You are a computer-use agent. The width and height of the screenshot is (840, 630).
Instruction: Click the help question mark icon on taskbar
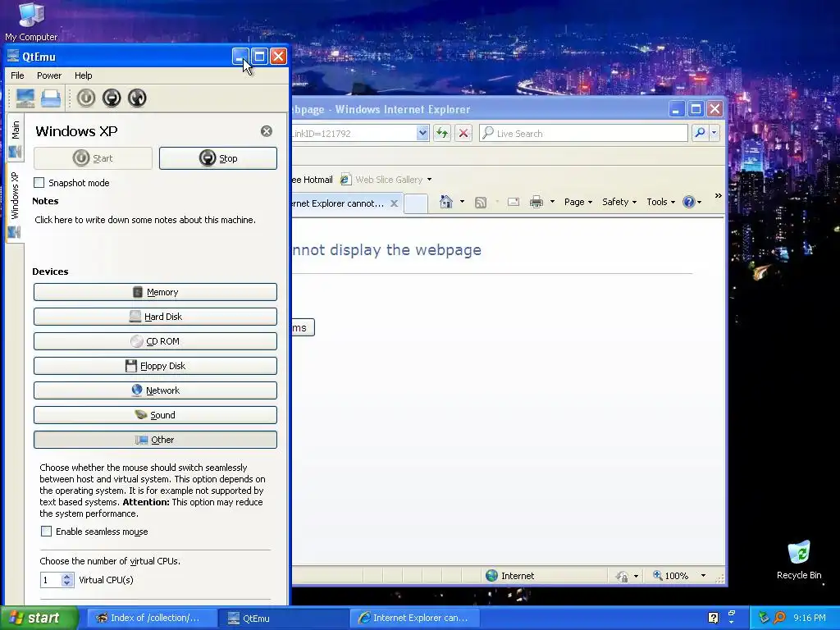(x=713, y=619)
